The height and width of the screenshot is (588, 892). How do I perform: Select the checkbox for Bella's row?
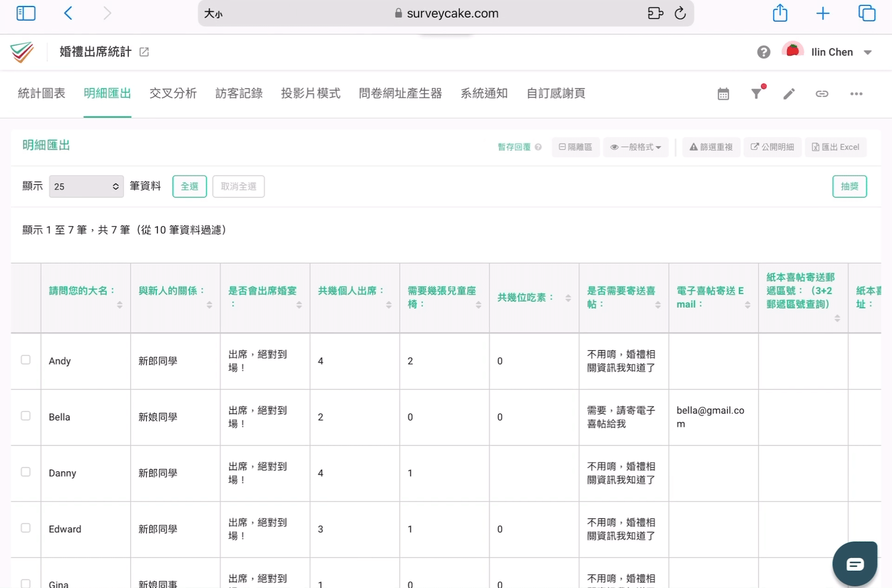point(26,415)
